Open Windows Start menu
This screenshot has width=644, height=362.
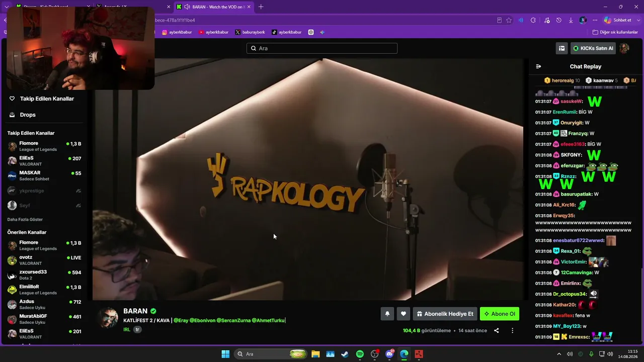coord(225,354)
